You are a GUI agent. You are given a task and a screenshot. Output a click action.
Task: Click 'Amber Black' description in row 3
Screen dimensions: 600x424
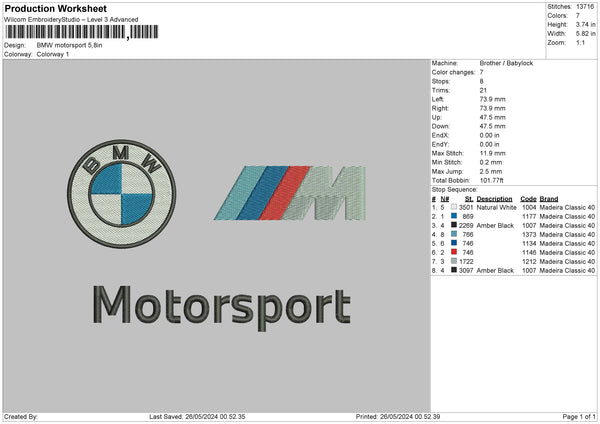(495, 225)
